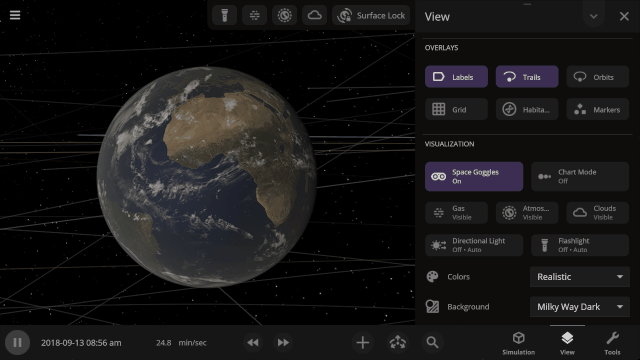Enable the Orbits overlay
This screenshot has width=640, height=360.
coord(598,77)
